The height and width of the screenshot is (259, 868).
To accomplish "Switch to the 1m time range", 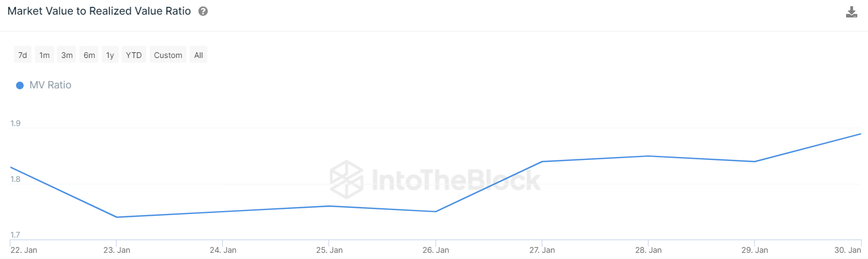I will [44, 55].
